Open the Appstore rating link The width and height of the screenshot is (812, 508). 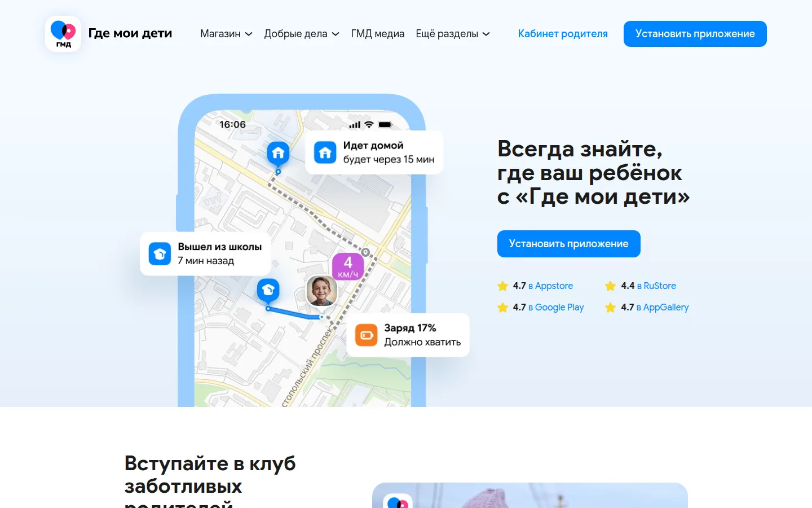coord(550,286)
